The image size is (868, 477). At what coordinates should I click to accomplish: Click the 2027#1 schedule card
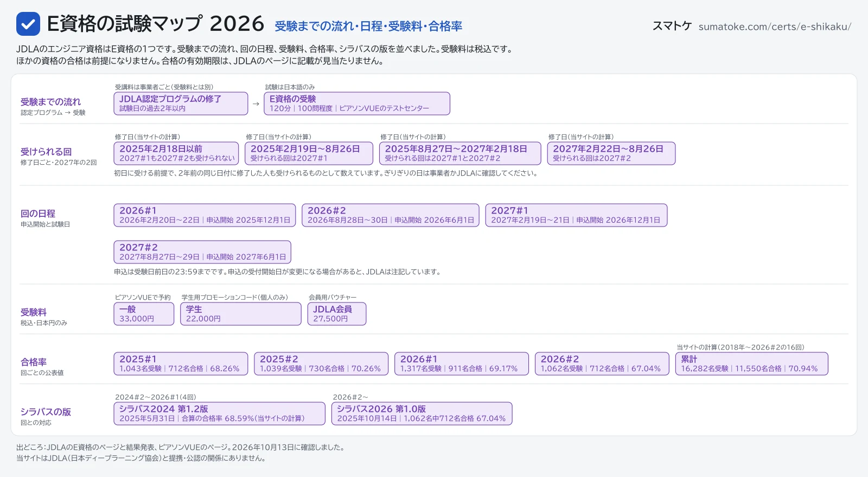click(576, 215)
